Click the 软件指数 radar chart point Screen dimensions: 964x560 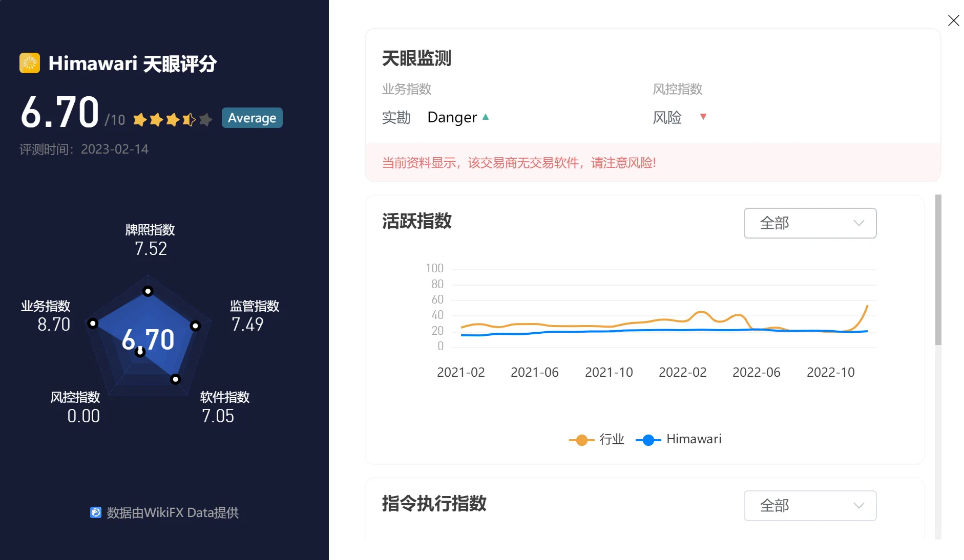tap(175, 379)
